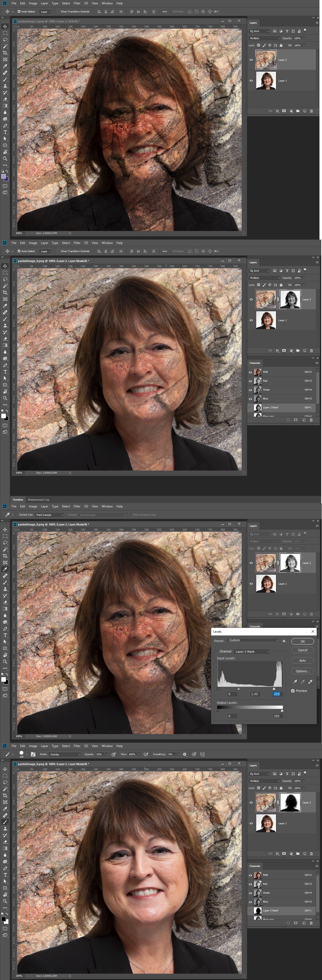Click the pressure-for-opacity icon after the Opacity field in the bottom screenshot
The height and width of the screenshot is (980, 322).
point(113,754)
